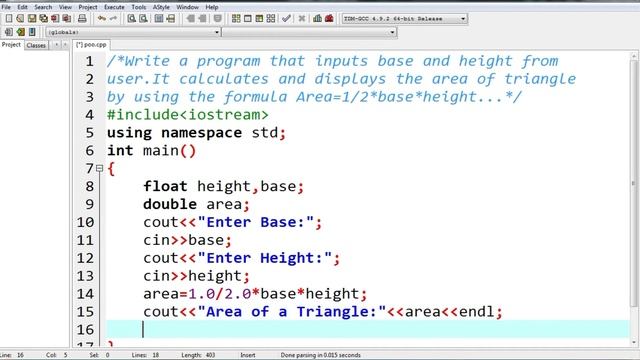This screenshot has height=360, width=640.
Task: Click the greyed-out Forward navigation arrow
Action: click(202, 18)
